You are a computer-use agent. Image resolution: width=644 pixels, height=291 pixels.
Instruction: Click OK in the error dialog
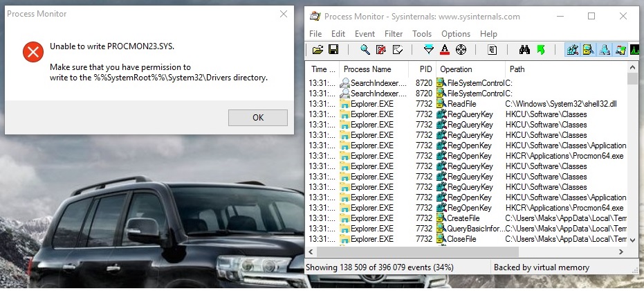coord(258,118)
